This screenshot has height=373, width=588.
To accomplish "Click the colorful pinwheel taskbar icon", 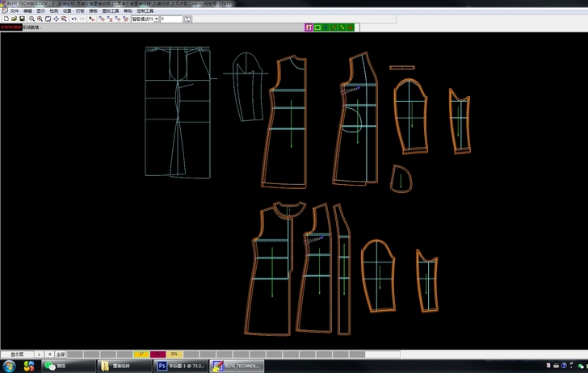I will [x=28, y=366].
